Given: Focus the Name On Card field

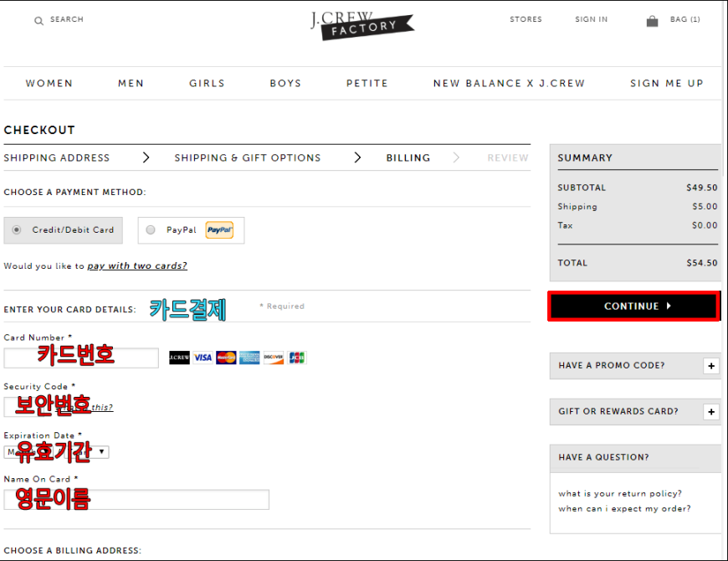Looking at the screenshot, I should (x=136, y=500).
